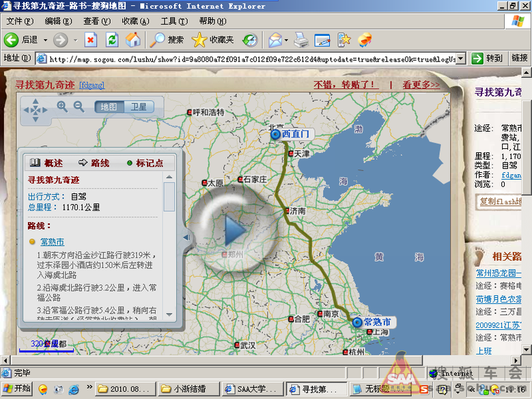Viewport: 532px width, 399px height.
Task: Click the IE Forward arrow button
Action: pyautogui.click(x=61, y=40)
